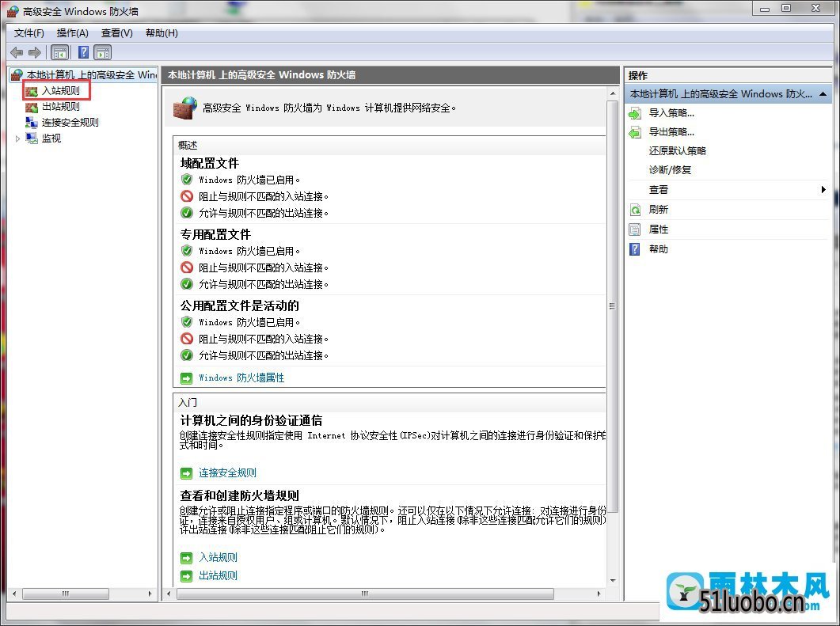Click the 计算机之间的身份验证通信 heading
Screen dimensions: 840x626
click(251, 420)
